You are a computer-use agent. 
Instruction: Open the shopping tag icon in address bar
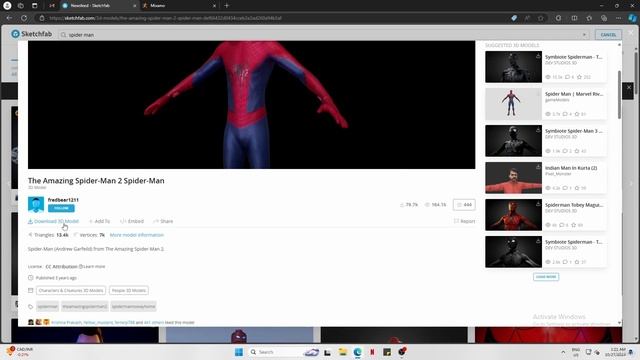click(514, 18)
